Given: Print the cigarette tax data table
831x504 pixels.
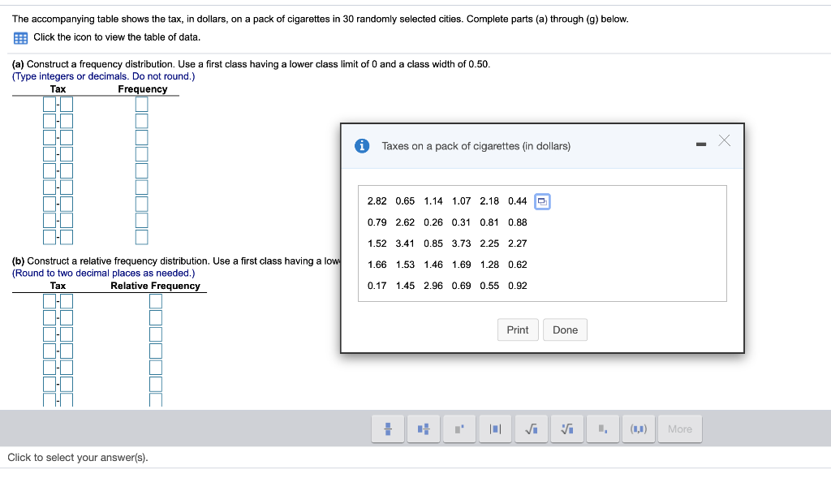Looking at the screenshot, I should pyautogui.click(x=518, y=330).
